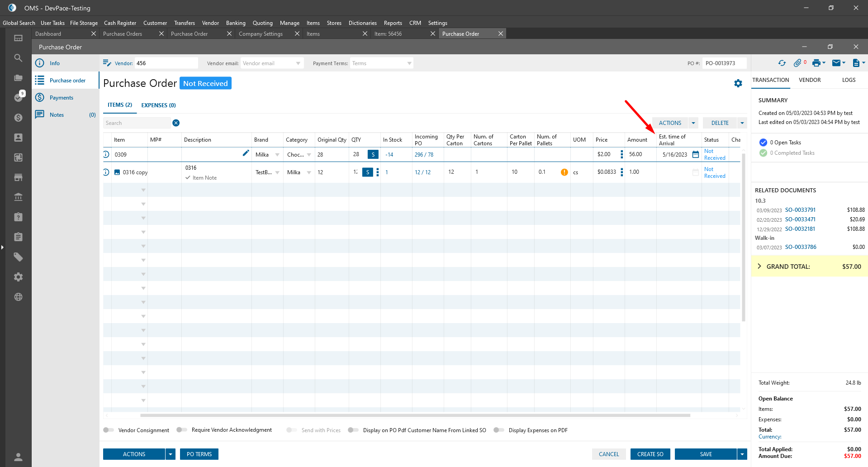
Task: Click the price tag icon in sidebar
Action: (18, 257)
